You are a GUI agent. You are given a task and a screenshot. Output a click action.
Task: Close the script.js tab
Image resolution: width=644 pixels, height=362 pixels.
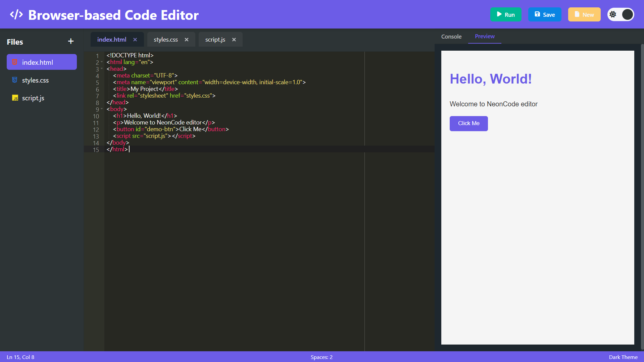click(x=234, y=39)
